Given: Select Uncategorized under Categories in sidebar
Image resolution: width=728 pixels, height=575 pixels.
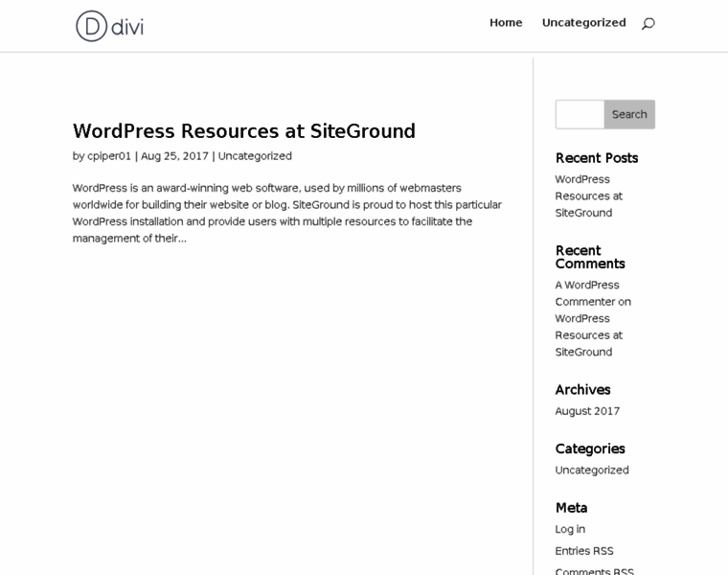Looking at the screenshot, I should click(x=592, y=471).
